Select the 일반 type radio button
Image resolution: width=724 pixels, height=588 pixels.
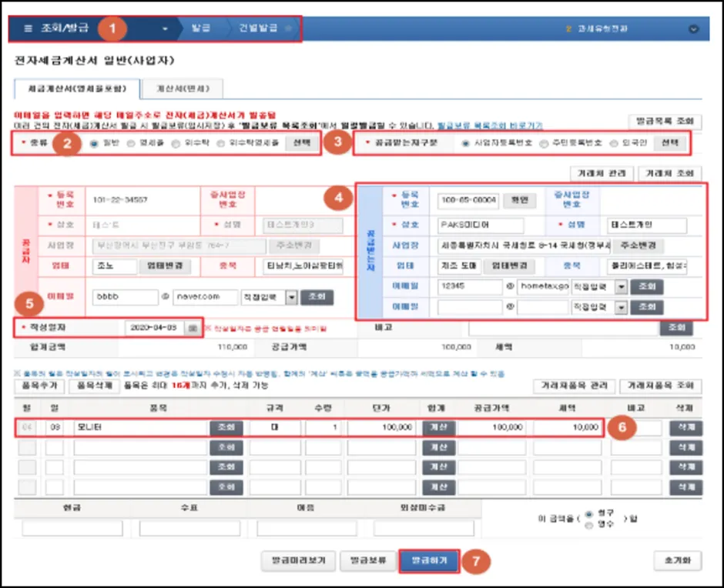click(94, 144)
